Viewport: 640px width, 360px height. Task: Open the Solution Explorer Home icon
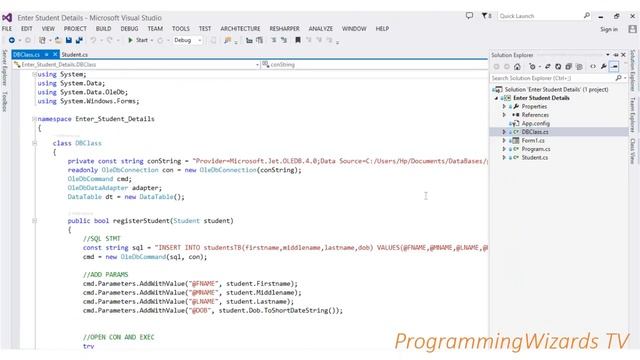click(x=517, y=67)
